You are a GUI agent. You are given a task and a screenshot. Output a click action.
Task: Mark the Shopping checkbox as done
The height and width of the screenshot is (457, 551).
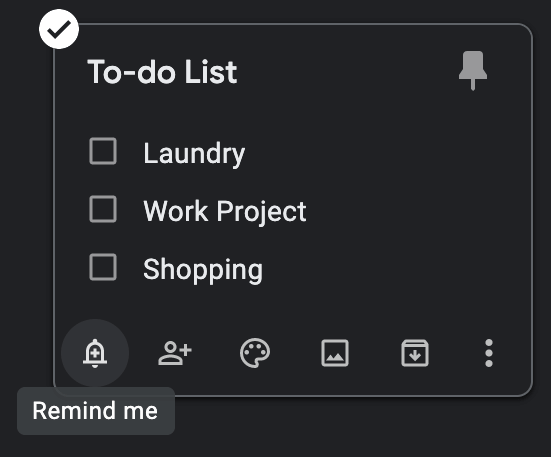point(103,267)
